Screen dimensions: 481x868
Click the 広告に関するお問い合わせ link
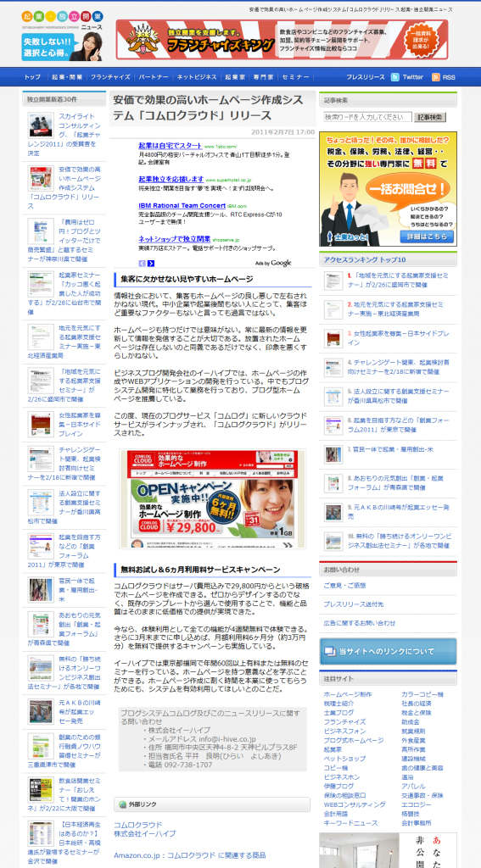click(360, 623)
